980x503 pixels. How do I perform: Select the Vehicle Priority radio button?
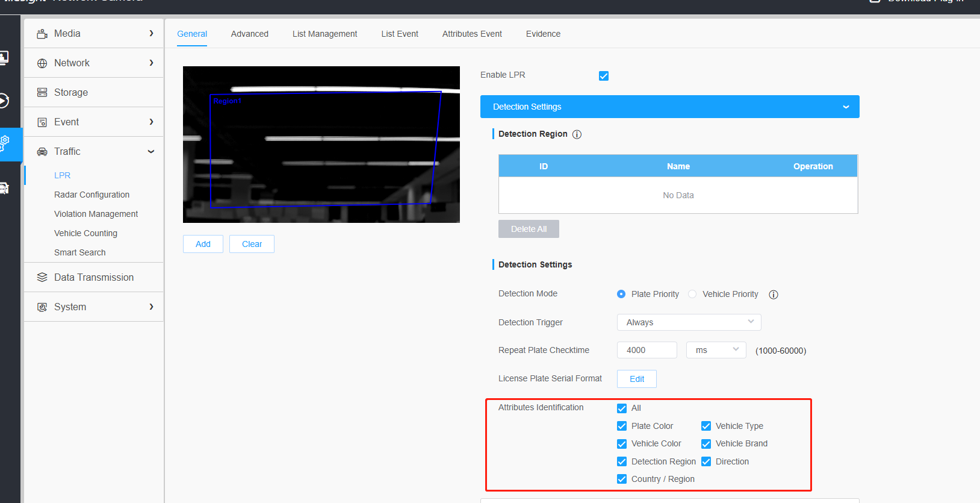click(x=692, y=294)
